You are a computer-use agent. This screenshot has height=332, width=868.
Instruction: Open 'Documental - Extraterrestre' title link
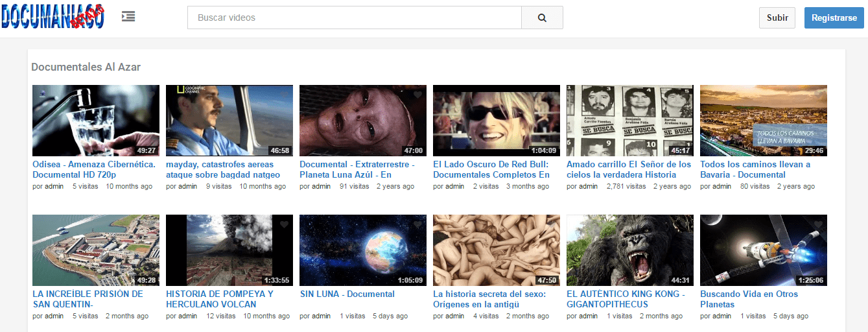(357, 169)
